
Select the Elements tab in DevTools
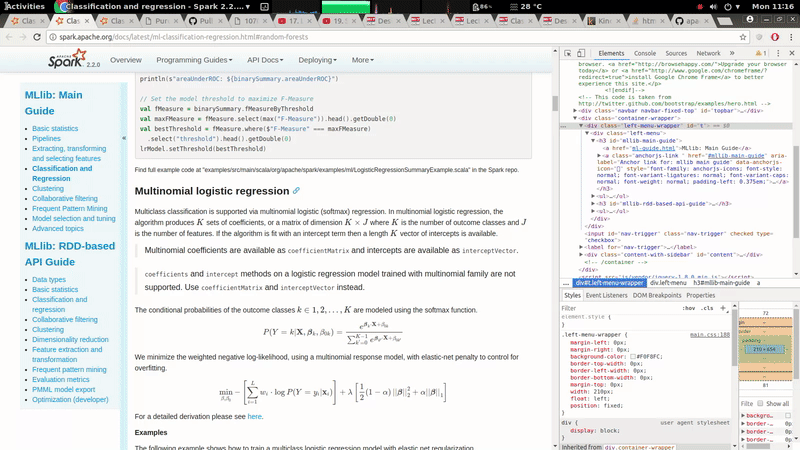(611, 53)
